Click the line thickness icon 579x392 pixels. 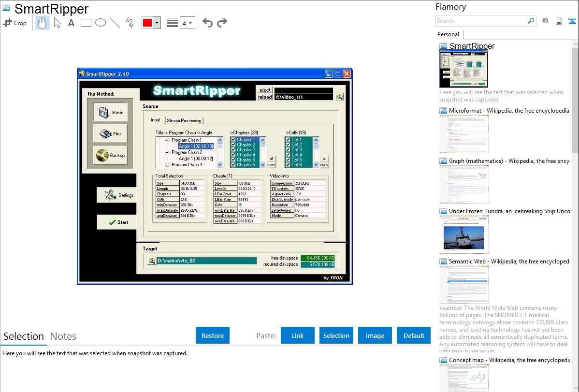(x=173, y=23)
